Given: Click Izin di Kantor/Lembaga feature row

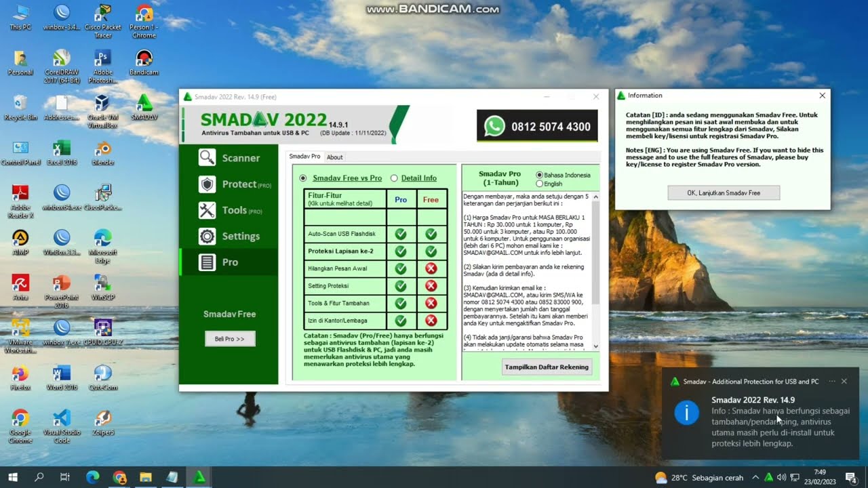Looking at the screenshot, I should pyautogui.click(x=344, y=321).
